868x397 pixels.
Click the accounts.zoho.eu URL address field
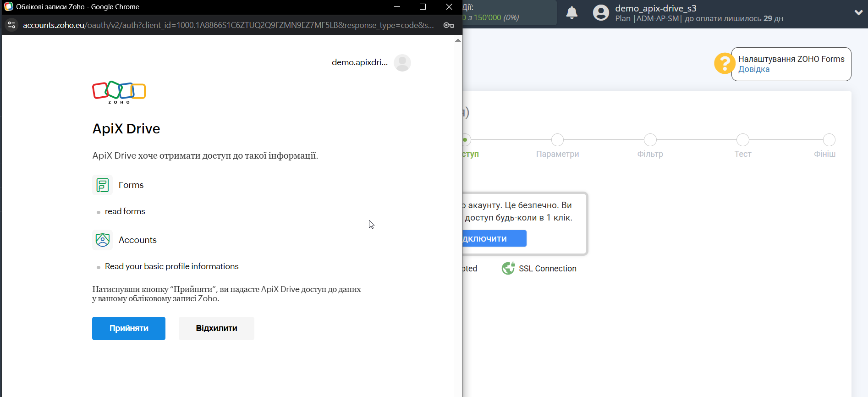point(228,25)
